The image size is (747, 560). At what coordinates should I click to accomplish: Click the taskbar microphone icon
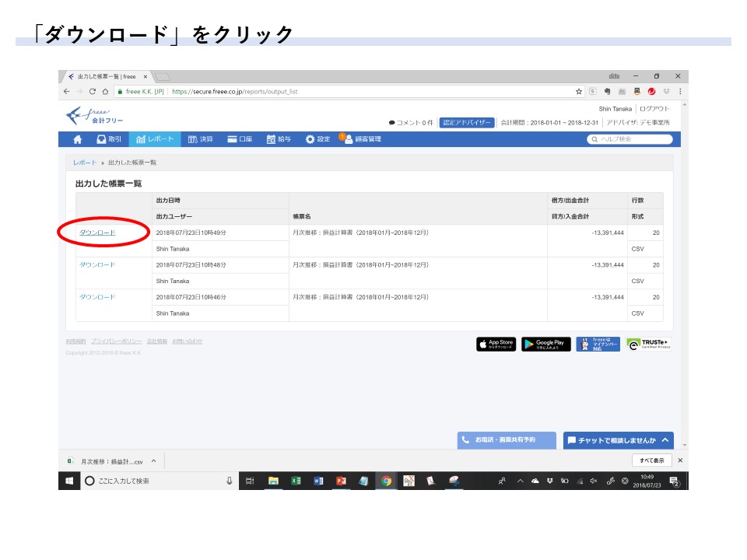(x=229, y=481)
